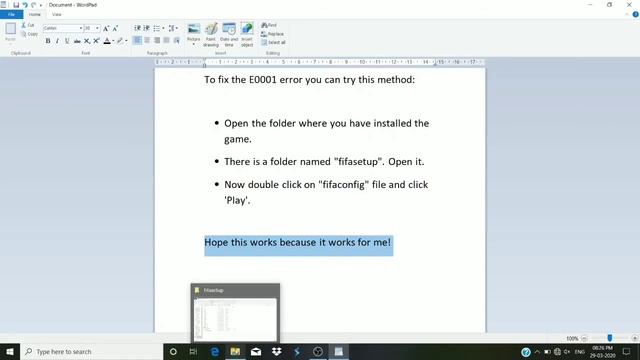
Task: Click Insert object
Action: pos(247,35)
